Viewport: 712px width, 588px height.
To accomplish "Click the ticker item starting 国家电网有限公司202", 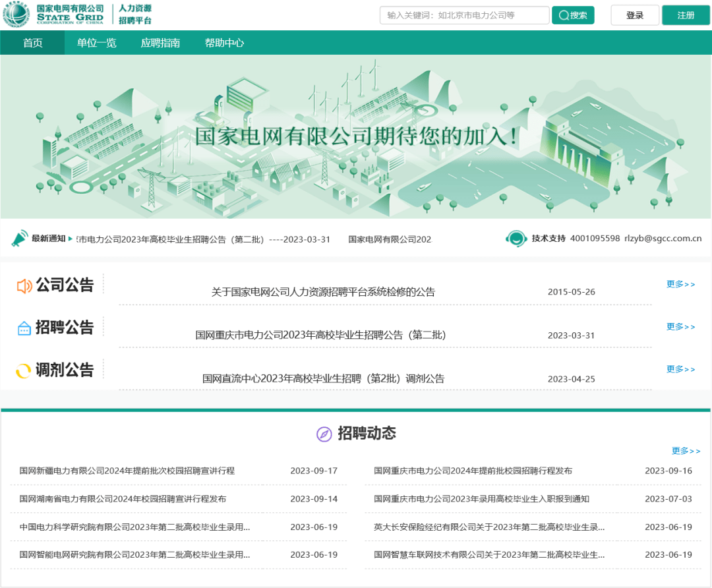I will click(x=390, y=240).
